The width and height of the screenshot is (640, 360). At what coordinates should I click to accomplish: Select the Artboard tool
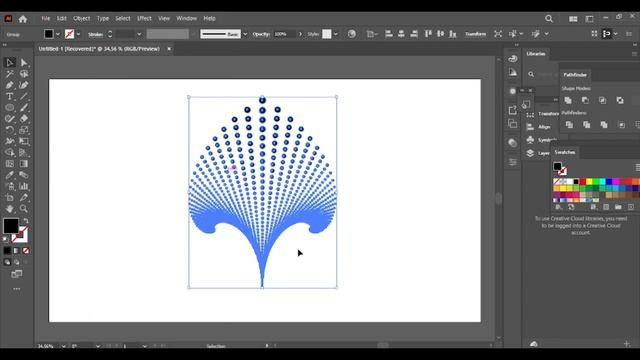10,198
